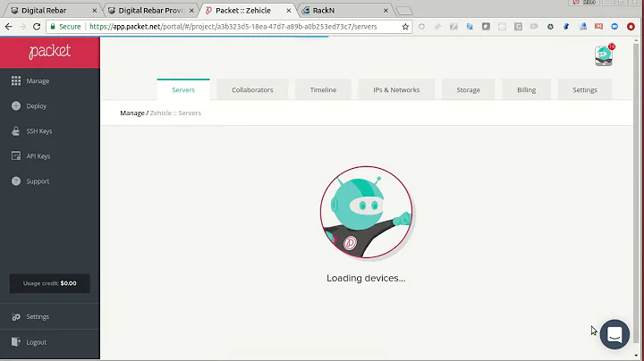The height and width of the screenshot is (361, 644).
Task: Open the Storage tab
Action: tap(468, 90)
